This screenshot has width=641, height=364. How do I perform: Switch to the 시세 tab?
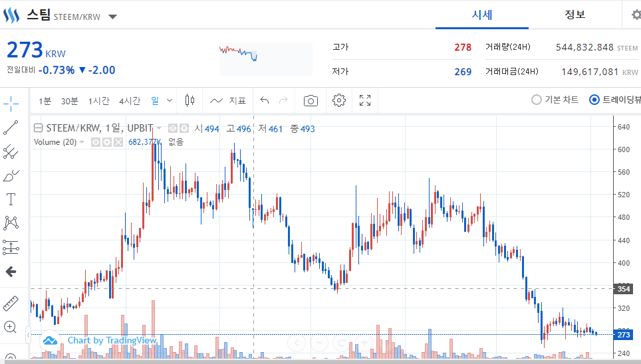[x=482, y=15]
